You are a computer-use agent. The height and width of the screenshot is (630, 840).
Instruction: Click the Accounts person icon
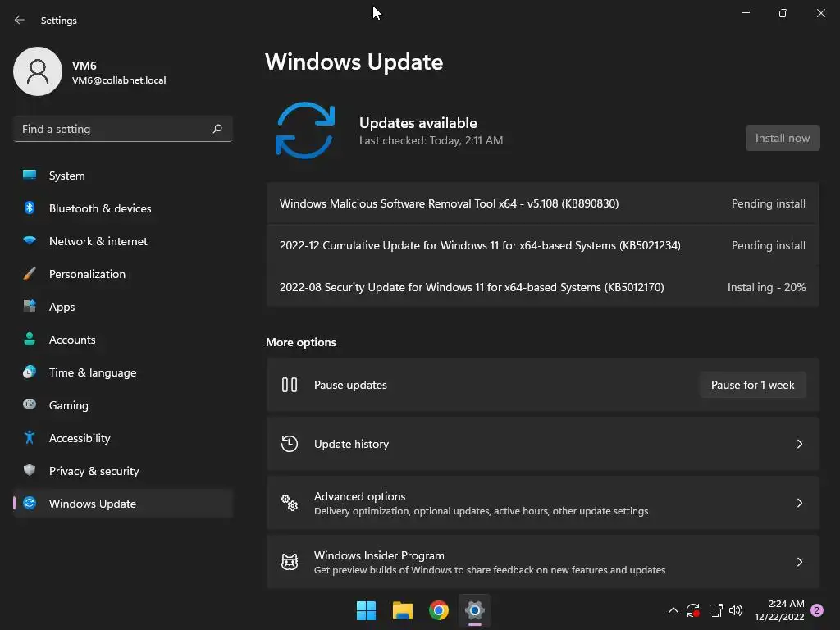tap(30, 339)
